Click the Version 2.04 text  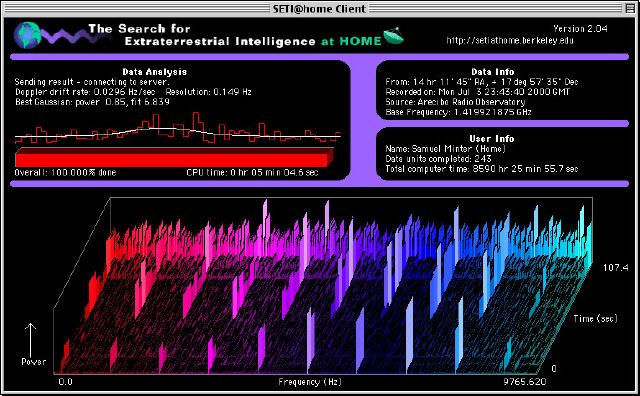[x=580, y=29]
